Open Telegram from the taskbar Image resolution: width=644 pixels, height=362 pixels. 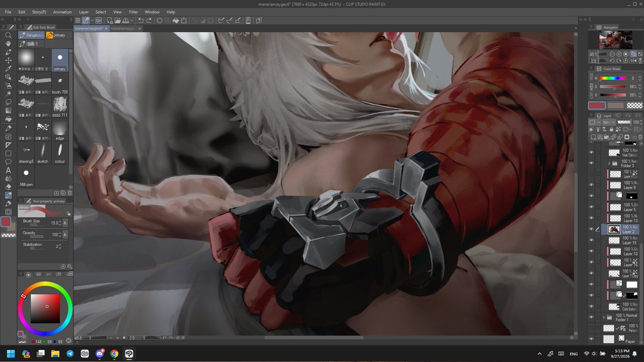pos(70,354)
